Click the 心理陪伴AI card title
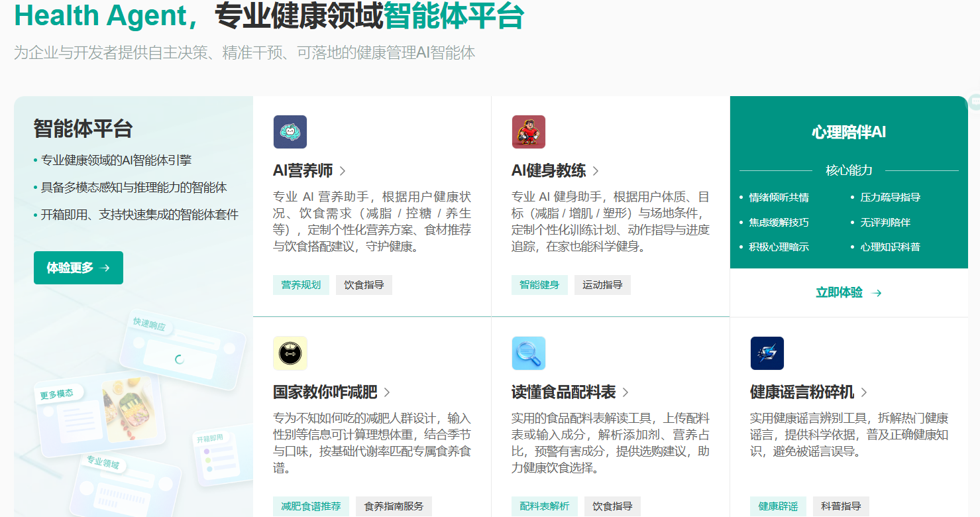 coord(849,132)
